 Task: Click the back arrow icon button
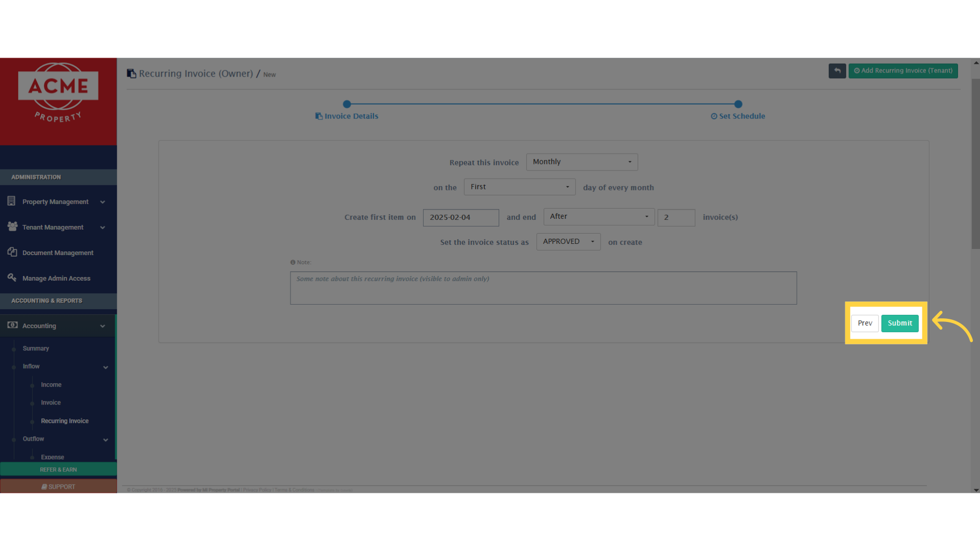pyautogui.click(x=837, y=71)
